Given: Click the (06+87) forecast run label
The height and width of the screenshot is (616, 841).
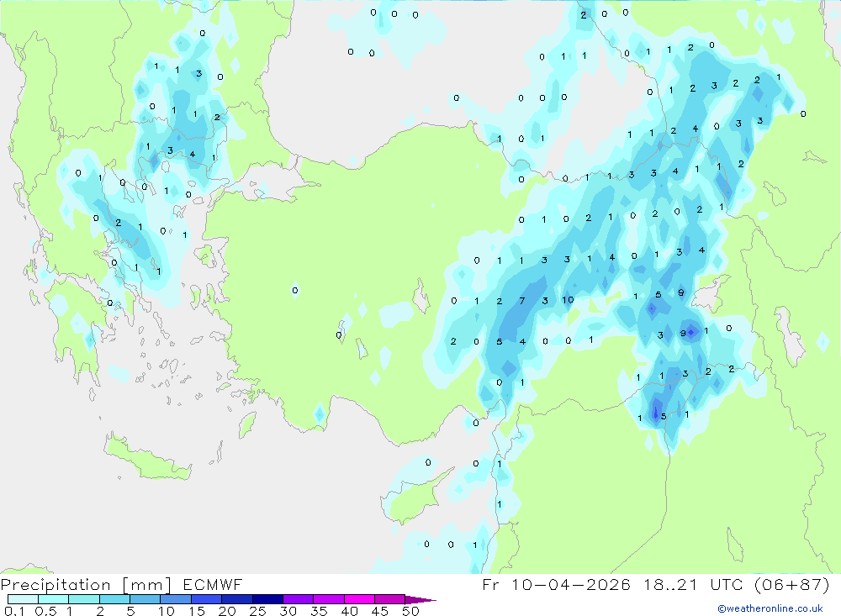Looking at the screenshot, I should click(791, 584).
